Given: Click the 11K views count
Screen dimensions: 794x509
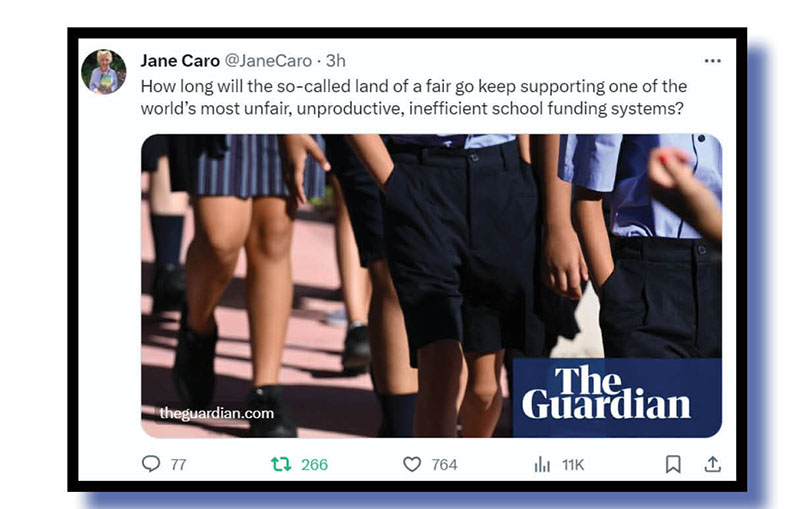Looking at the screenshot, I should 573,464.
